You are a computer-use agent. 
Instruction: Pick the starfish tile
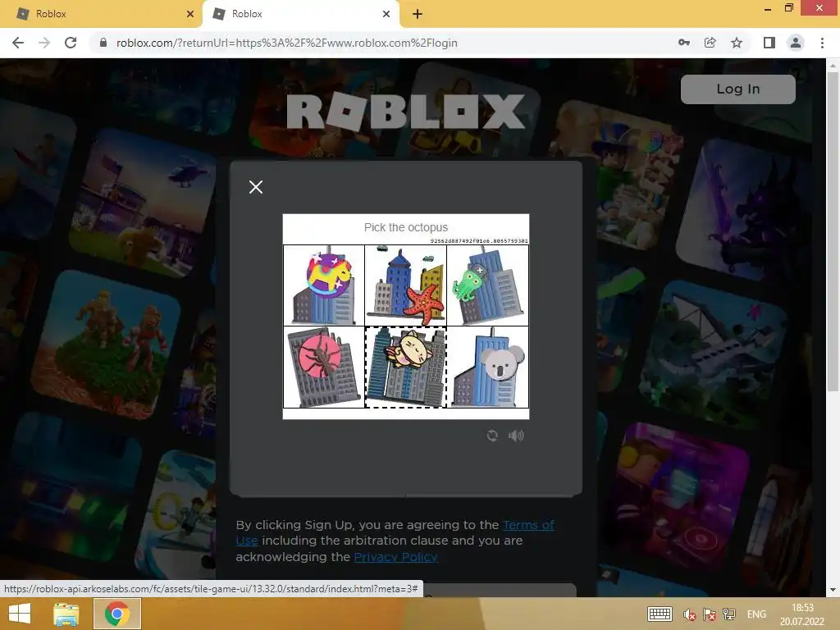pyautogui.click(x=405, y=285)
